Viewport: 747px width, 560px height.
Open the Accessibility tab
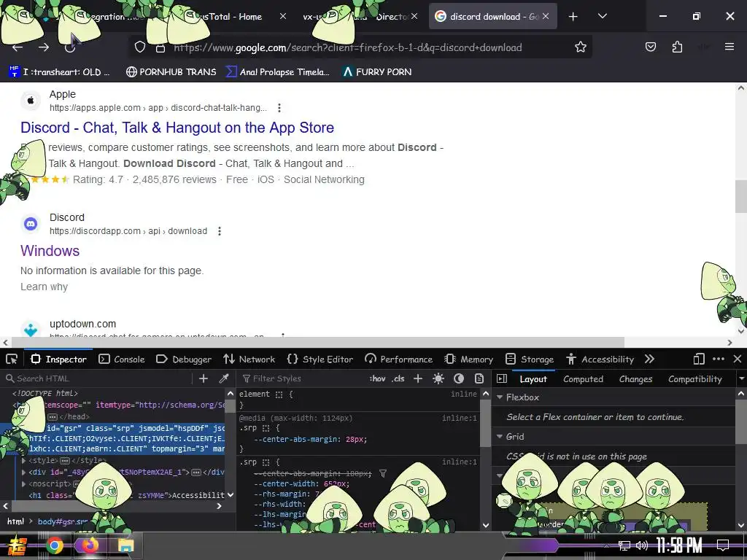pyautogui.click(x=600, y=359)
